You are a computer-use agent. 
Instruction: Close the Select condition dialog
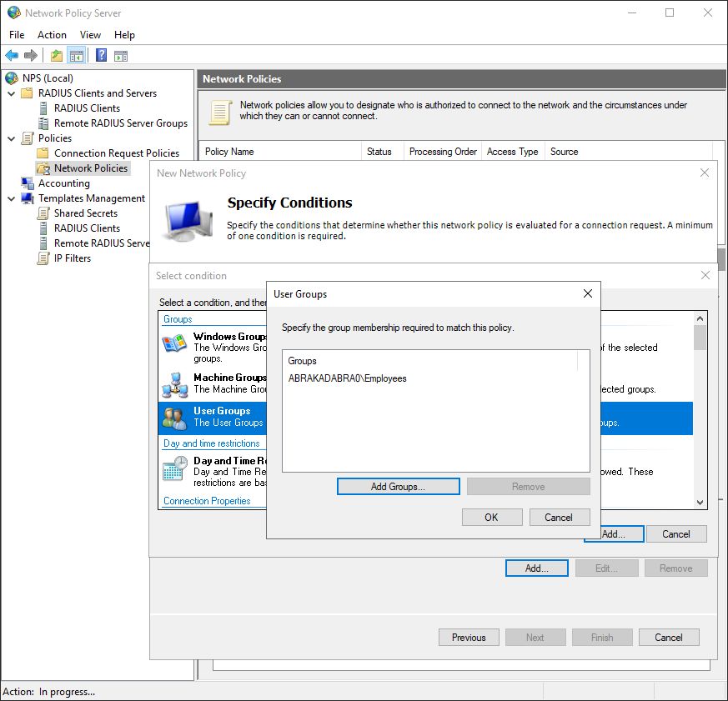(705, 275)
